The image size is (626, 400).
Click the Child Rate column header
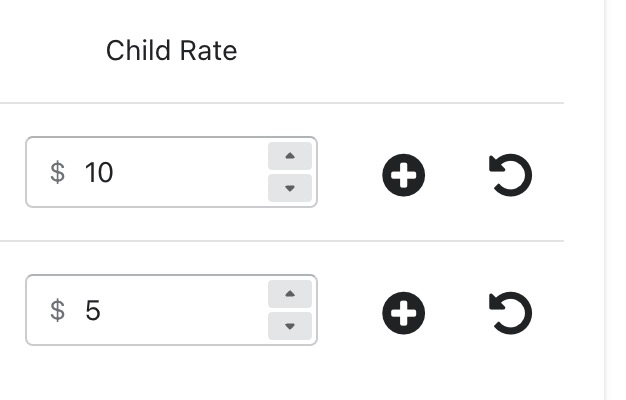[x=171, y=51]
